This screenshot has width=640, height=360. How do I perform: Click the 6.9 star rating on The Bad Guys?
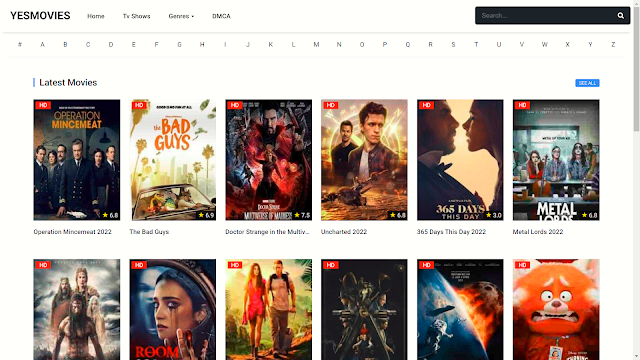(x=207, y=215)
